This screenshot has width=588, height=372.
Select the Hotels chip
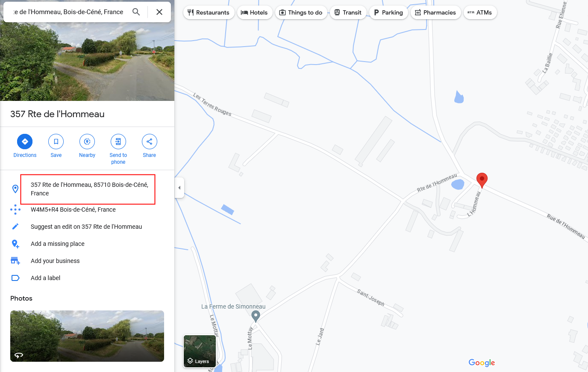click(254, 12)
